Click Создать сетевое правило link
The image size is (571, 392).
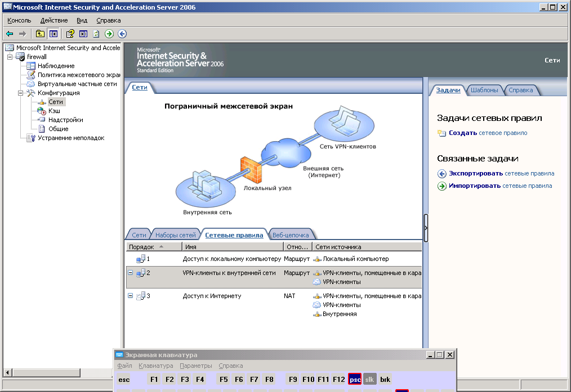tap(488, 133)
